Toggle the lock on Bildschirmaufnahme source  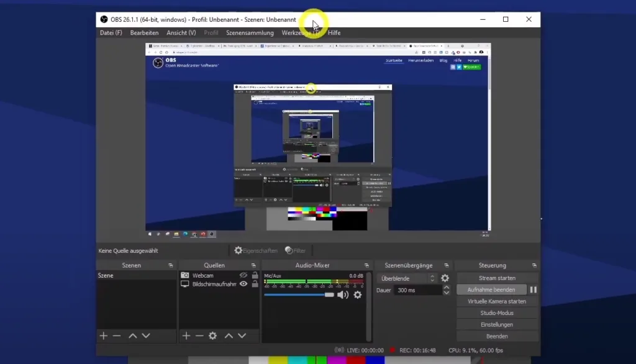point(255,284)
